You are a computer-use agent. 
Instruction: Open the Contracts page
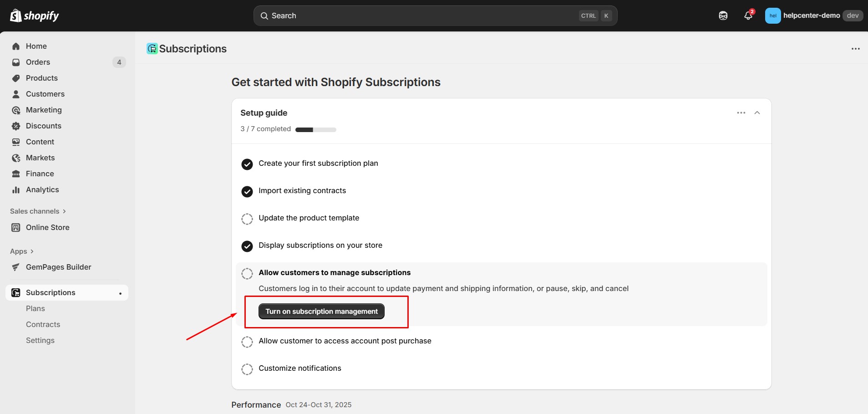coord(43,324)
